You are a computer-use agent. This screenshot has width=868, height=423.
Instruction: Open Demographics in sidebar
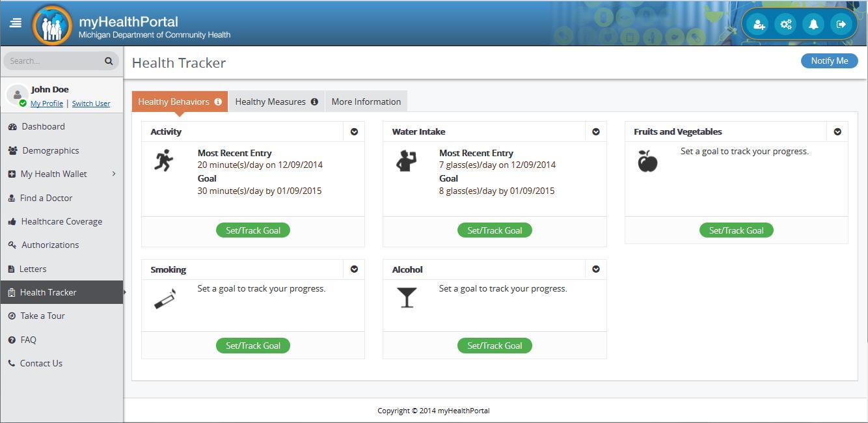pos(62,150)
